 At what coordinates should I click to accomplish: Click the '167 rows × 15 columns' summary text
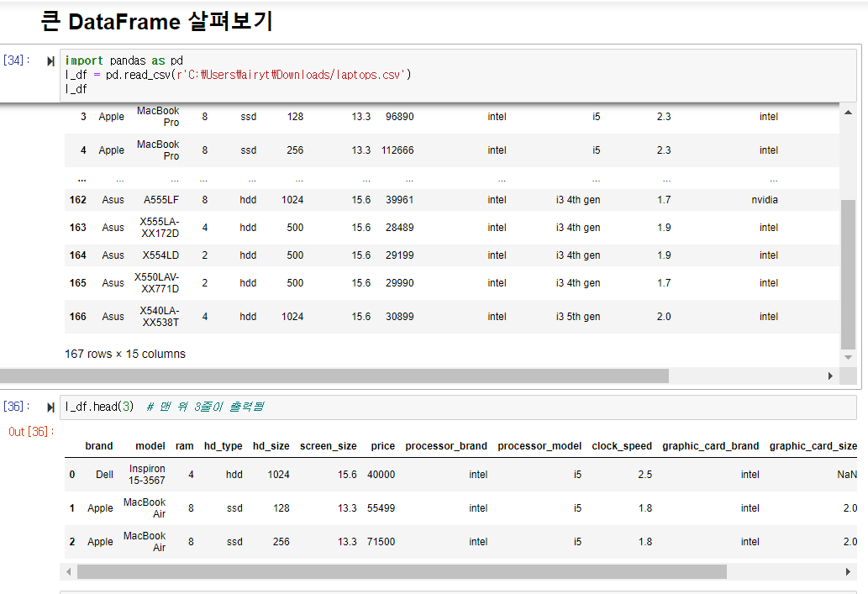125,354
